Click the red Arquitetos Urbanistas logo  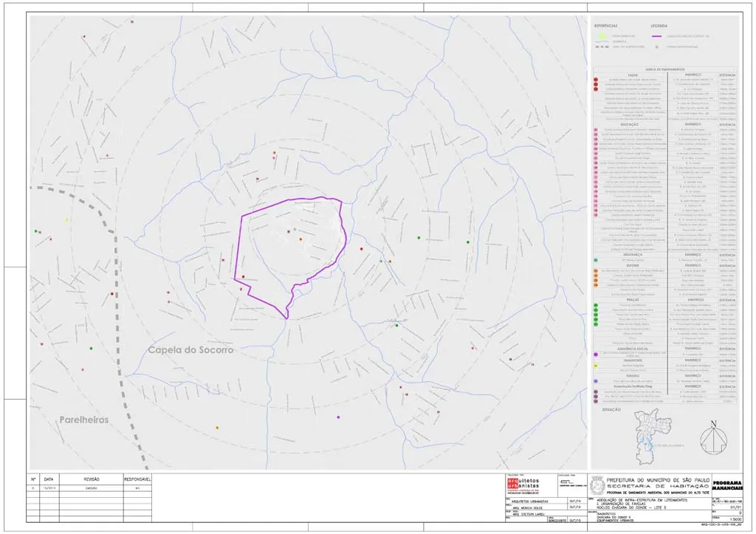513,485
